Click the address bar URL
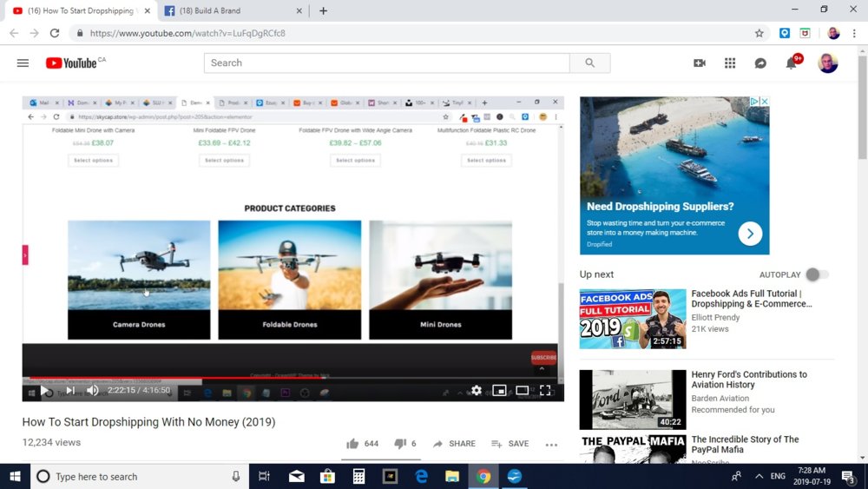 click(x=187, y=33)
